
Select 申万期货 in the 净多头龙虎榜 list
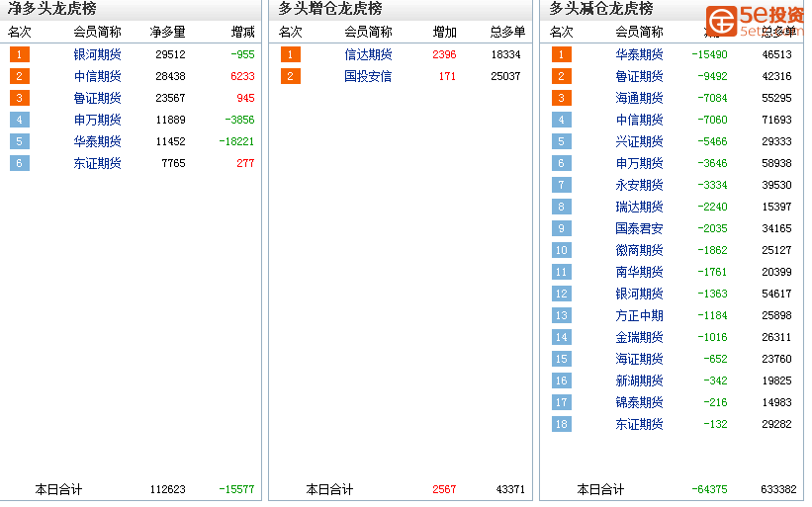click(97, 120)
